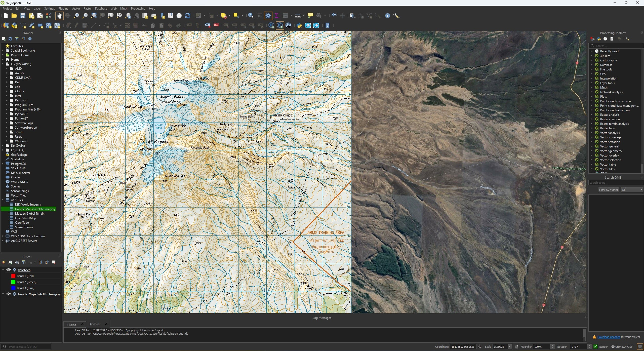Click the New Project blank page icon
The width and height of the screenshot is (644, 351).
[x=6, y=16]
